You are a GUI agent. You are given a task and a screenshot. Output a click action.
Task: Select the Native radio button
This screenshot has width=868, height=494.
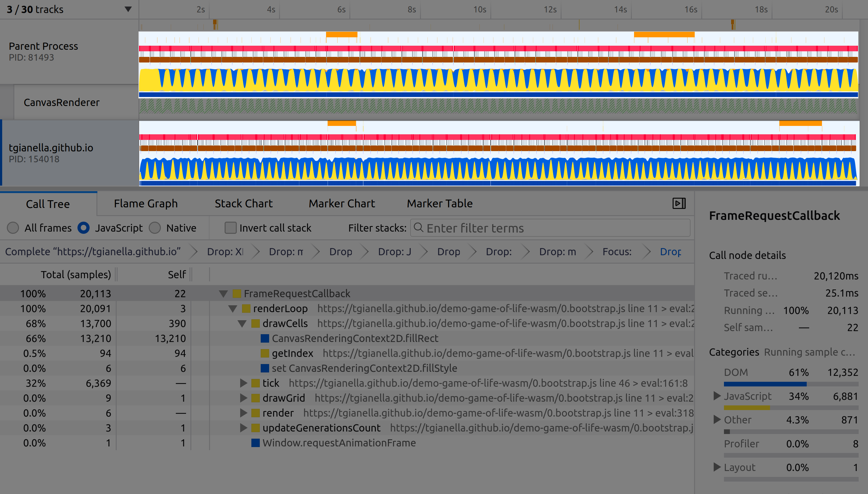pyautogui.click(x=155, y=228)
